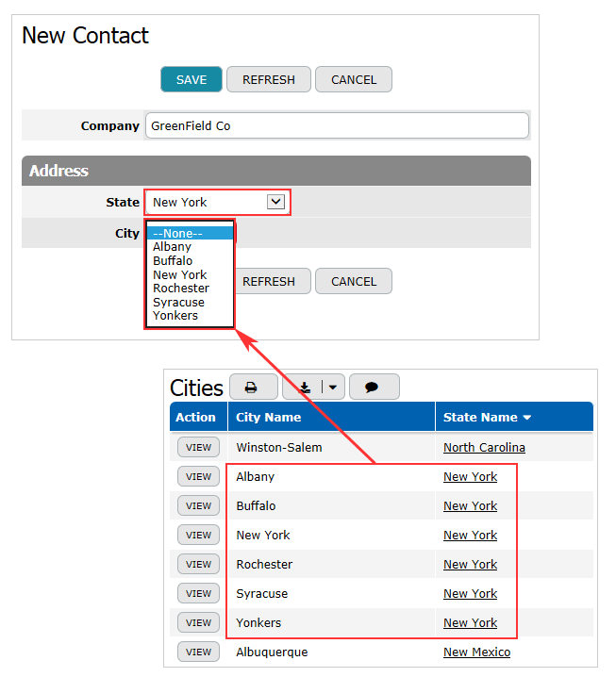Choose Buffalo from the City list

(x=190, y=261)
